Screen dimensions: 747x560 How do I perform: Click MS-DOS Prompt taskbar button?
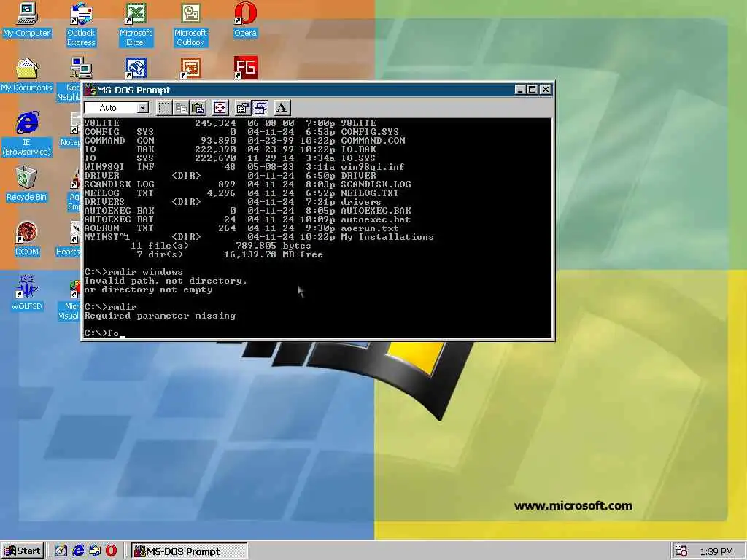189,551
